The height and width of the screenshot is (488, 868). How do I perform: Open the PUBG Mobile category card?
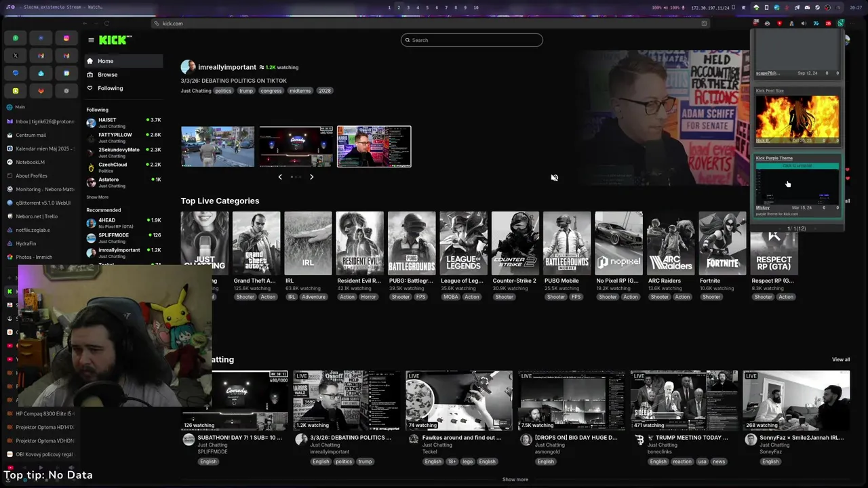pyautogui.click(x=567, y=243)
